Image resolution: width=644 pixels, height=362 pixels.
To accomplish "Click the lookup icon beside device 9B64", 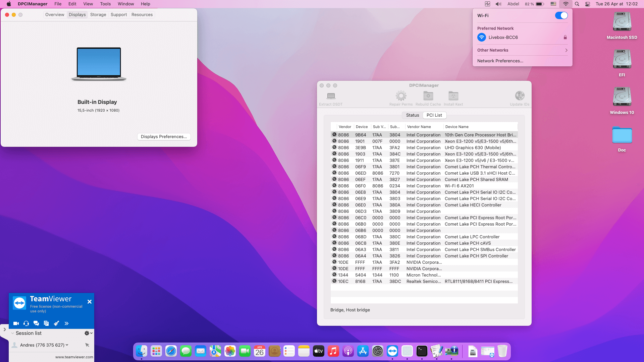I will pyautogui.click(x=334, y=135).
